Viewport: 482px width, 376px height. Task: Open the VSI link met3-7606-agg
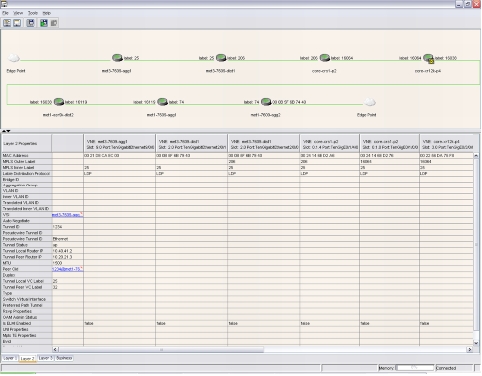pos(67,215)
